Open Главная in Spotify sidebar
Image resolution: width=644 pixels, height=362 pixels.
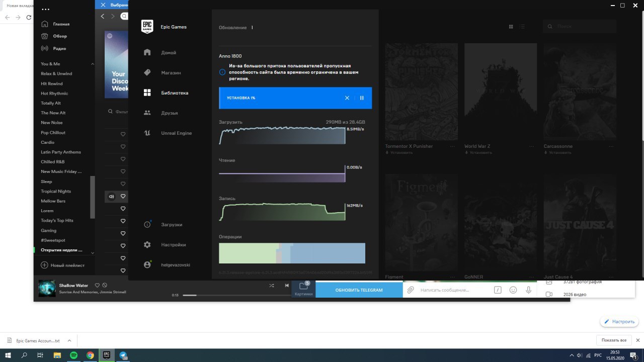coord(61,24)
